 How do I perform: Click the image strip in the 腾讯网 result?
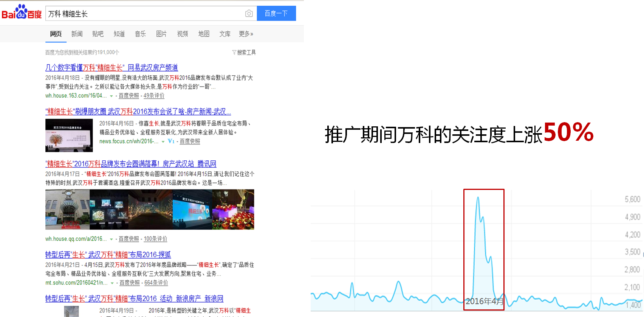[150, 210]
